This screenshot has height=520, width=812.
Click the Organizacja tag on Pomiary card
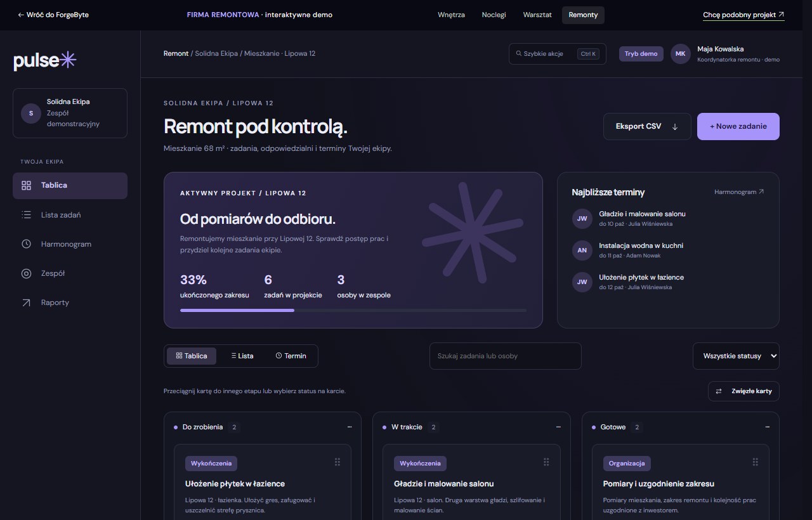[627, 463]
